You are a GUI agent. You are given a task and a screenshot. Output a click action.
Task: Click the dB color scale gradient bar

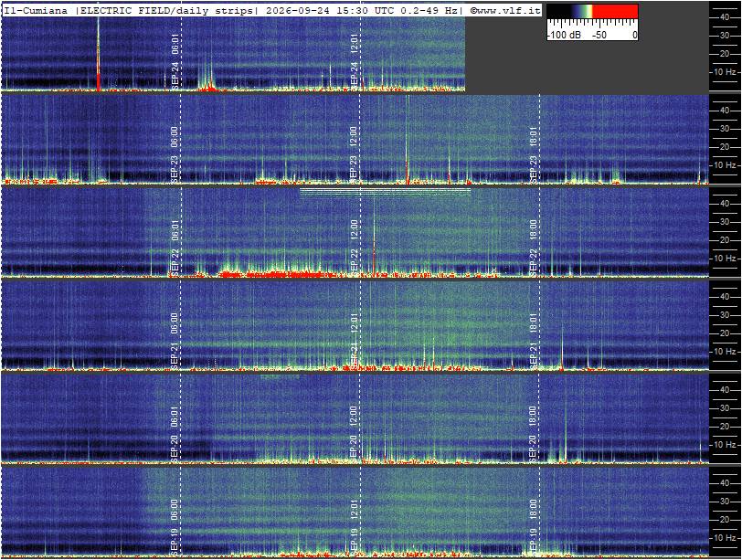[x=592, y=11]
